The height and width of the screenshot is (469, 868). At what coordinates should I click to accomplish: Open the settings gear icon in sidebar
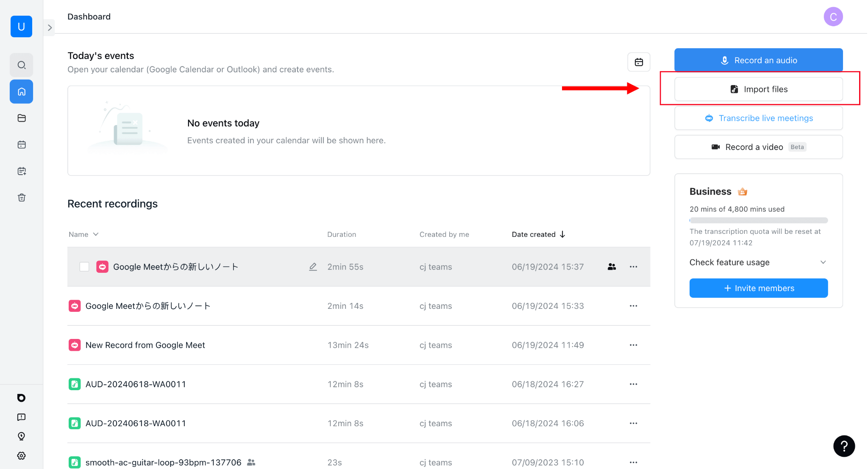tap(21, 456)
